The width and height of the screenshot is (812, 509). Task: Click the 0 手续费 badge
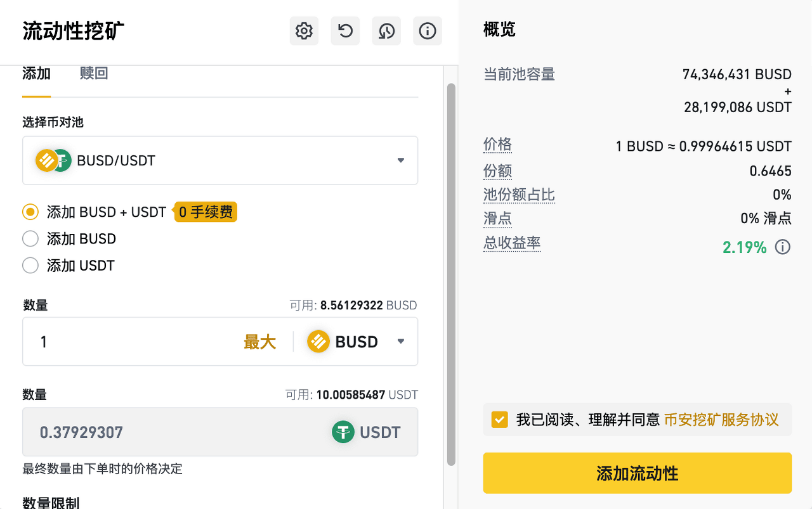(206, 212)
